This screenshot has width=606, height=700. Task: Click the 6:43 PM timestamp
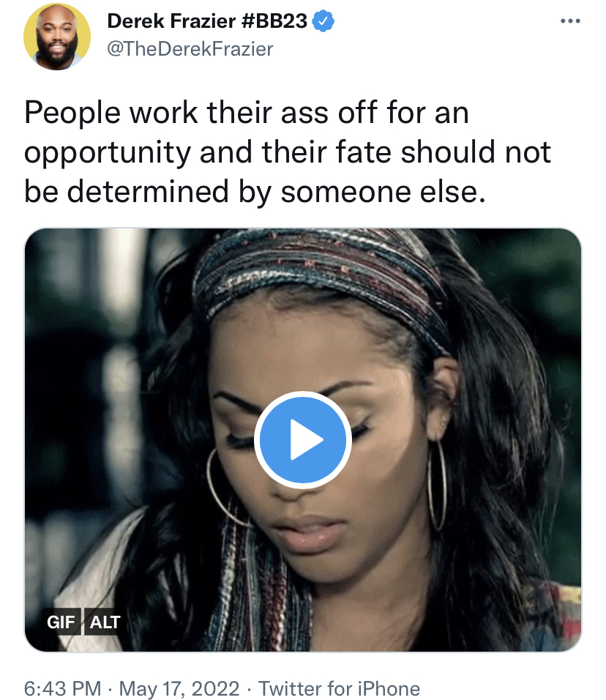click(x=62, y=688)
